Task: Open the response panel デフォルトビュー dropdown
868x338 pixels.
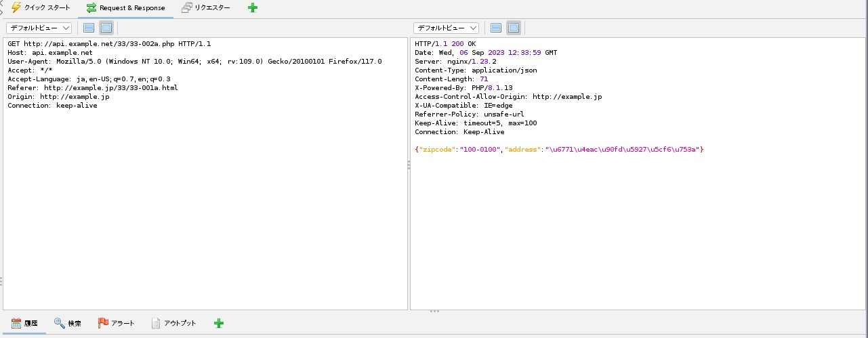Action: click(x=446, y=28)
